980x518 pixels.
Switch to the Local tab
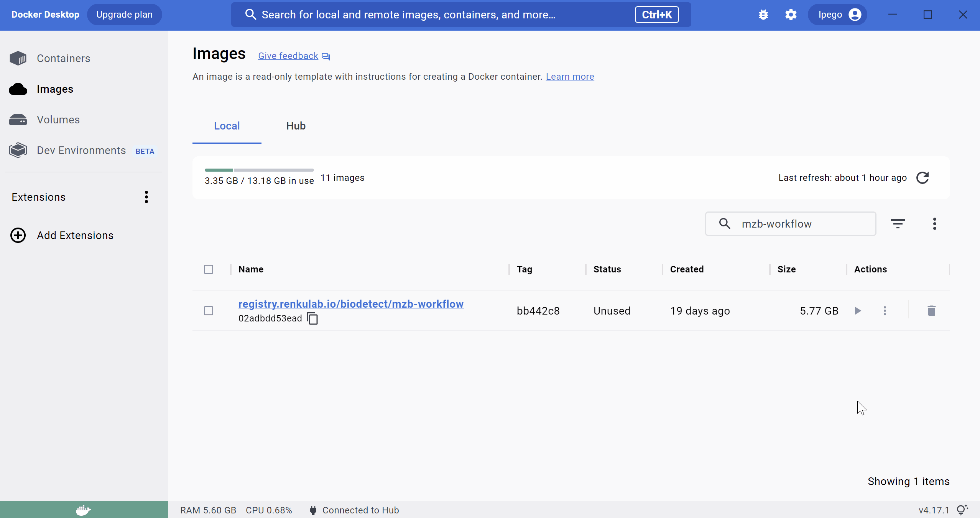tap(227, 126)
